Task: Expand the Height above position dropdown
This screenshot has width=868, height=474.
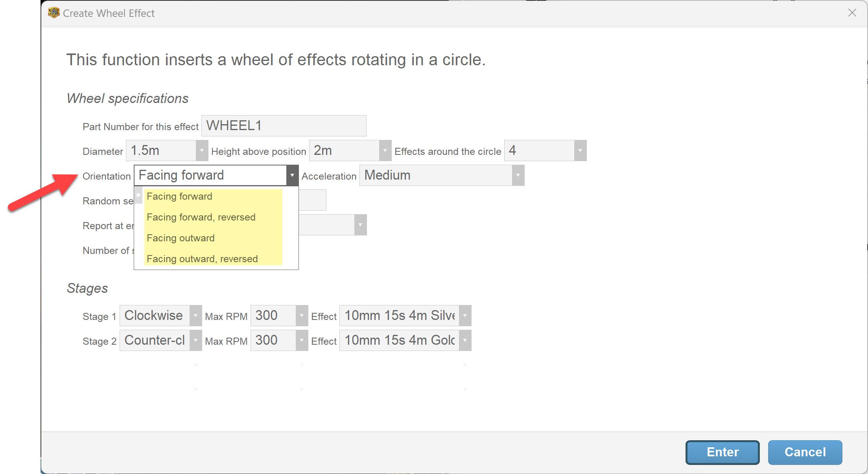Action: click(x=385, y=151)
